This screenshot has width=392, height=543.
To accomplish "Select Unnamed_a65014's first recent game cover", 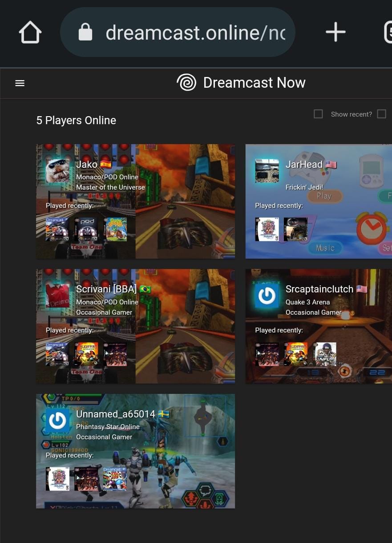I will point(57,479).
